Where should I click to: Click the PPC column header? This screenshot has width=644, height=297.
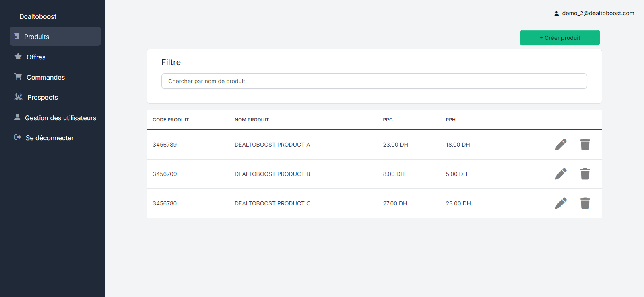coord(388,120)
